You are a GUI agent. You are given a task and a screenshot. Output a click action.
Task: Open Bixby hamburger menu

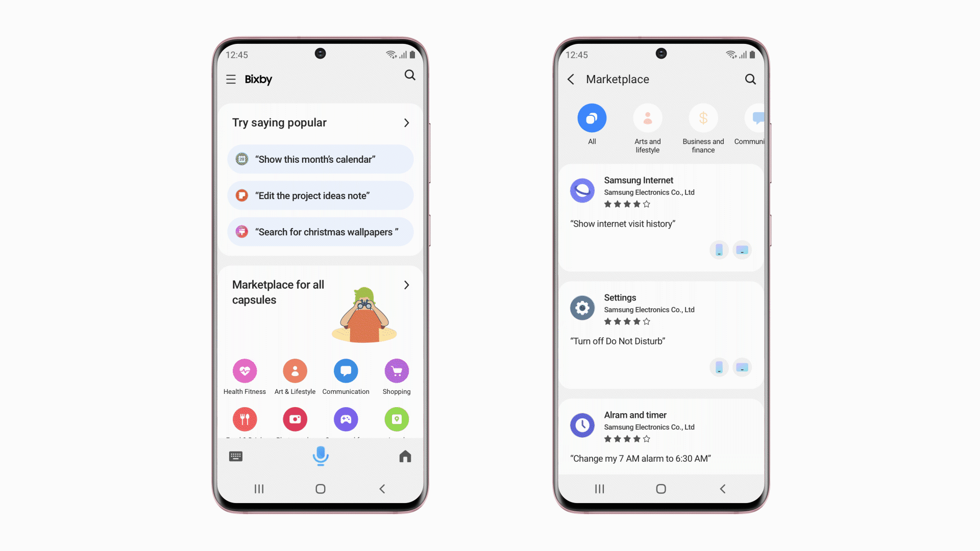(x=230, y=79)
